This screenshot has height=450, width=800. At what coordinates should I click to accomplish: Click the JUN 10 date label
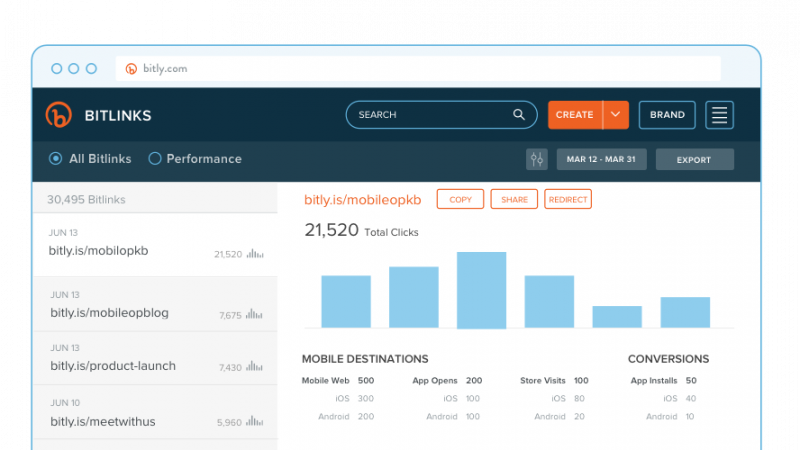(x=65, y=403)
